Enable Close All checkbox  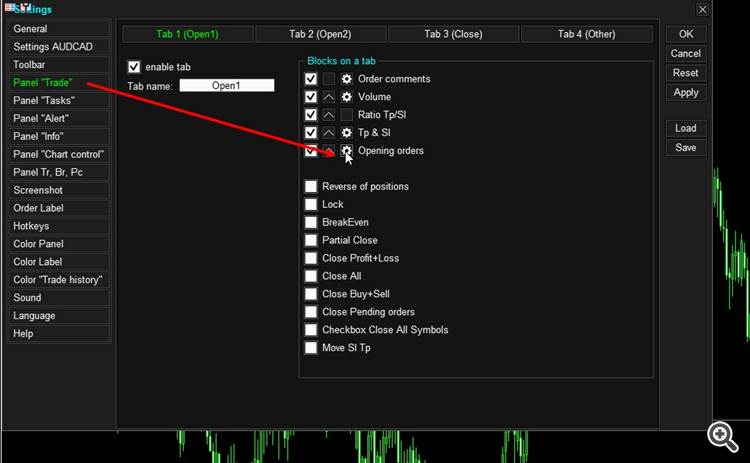(311, 276)
